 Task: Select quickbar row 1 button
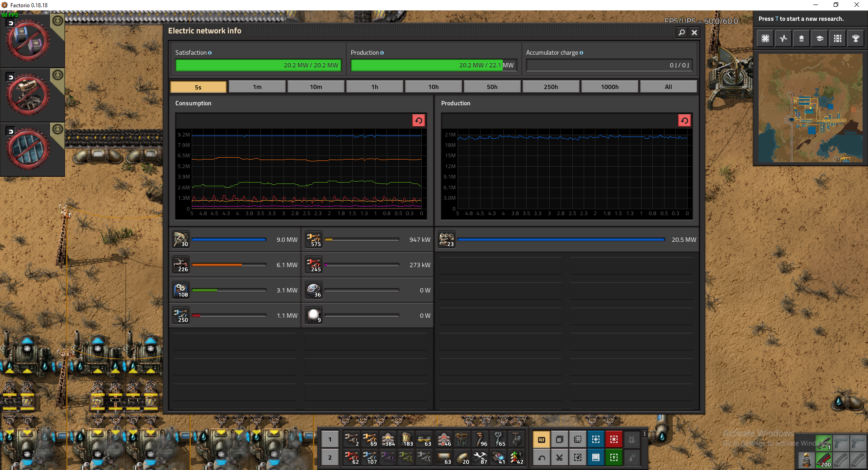click(x=330, y=439)
